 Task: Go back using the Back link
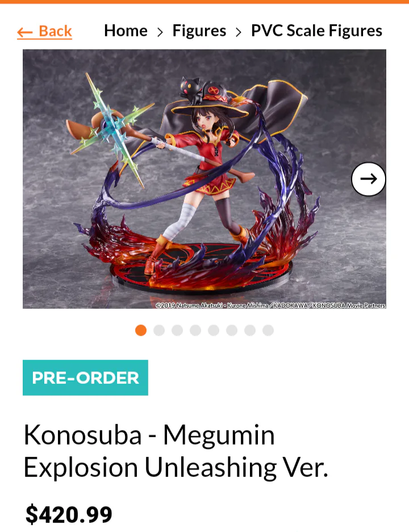click(44, 32)
